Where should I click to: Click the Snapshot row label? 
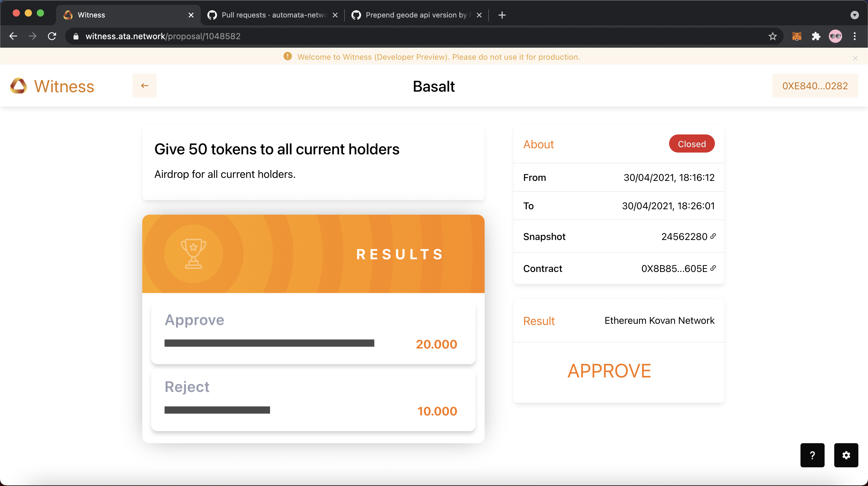click(x=544, y=237)
